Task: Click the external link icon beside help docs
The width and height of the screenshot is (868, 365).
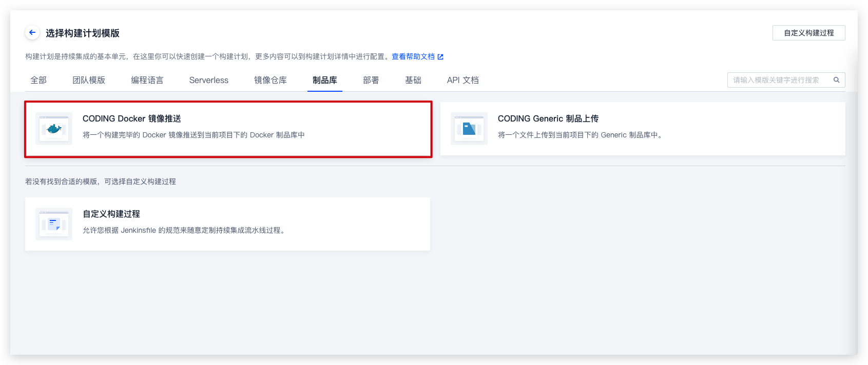Action: coord(440,57)
